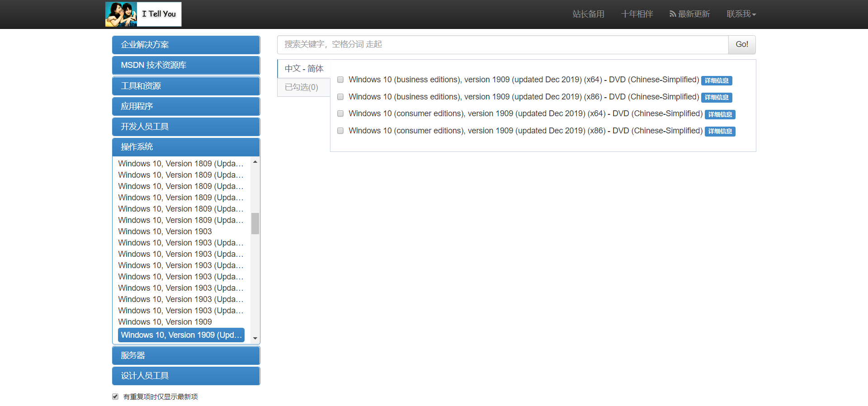Check business editions x86 DVD checkbox
The image size is (868, 406).
pos(340,97)
